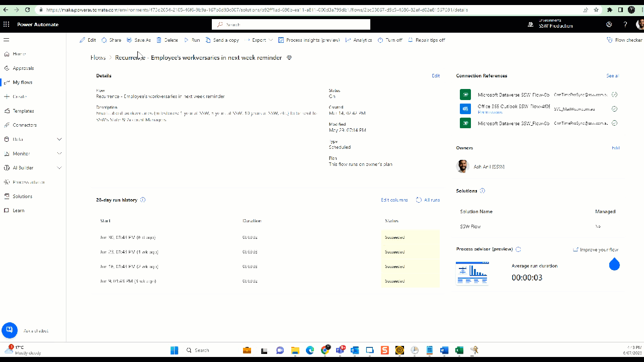
Task: Collapse the left navigation hamburger menu
Action: (x=7, y=40)
